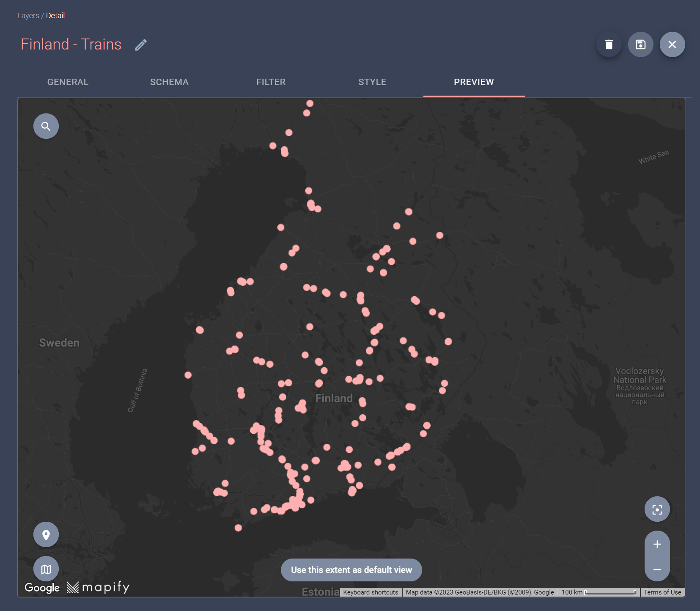Image resolution: width=700 pixels, height=611 pixels.
Task: Switch to the STYLE tab
Action: pos(372,82)
